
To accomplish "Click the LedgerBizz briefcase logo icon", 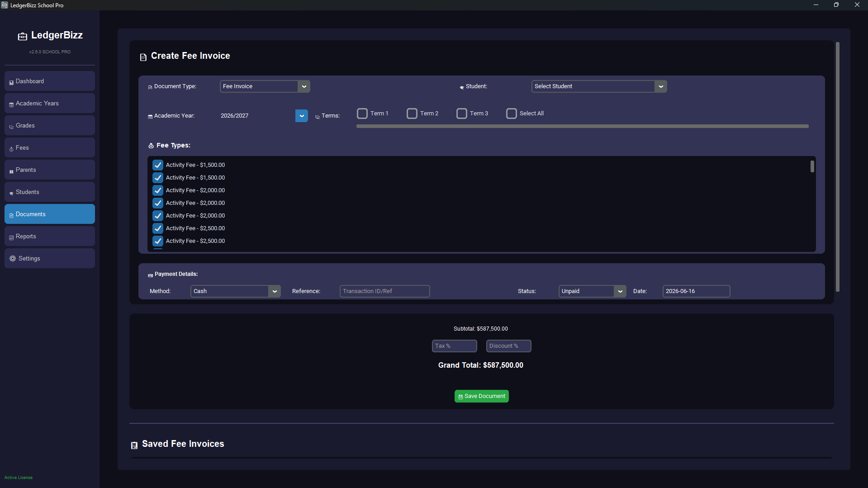I will (x=23, y=37).
